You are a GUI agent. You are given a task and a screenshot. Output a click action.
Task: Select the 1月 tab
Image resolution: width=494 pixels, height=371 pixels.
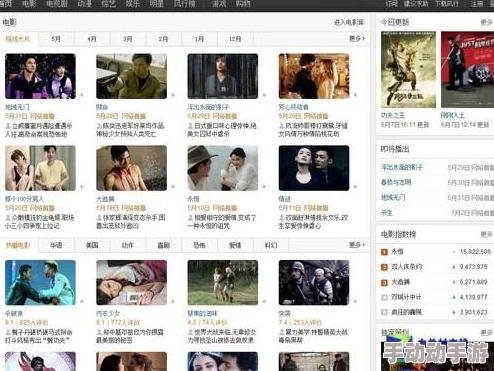pyautogui.click(x=199, y=39)
